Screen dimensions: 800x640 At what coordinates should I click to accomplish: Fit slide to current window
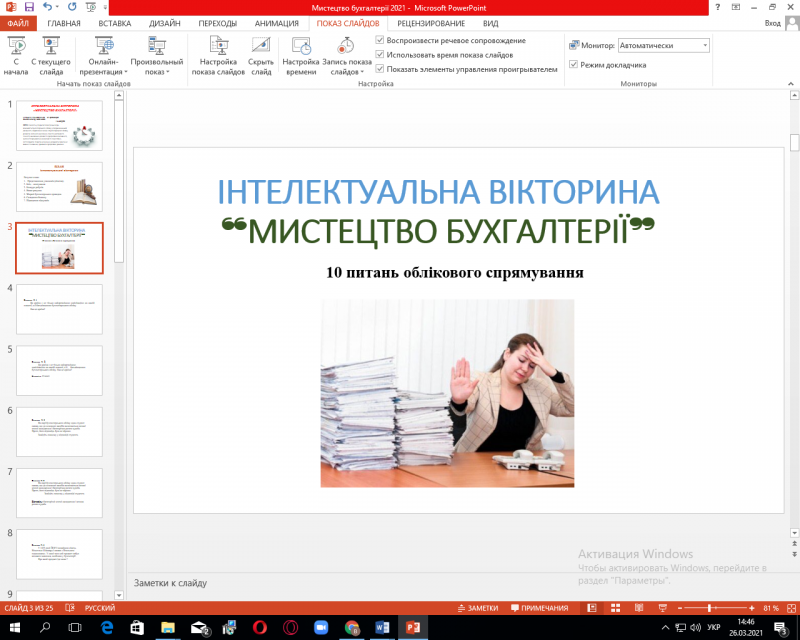click(791, 608)
